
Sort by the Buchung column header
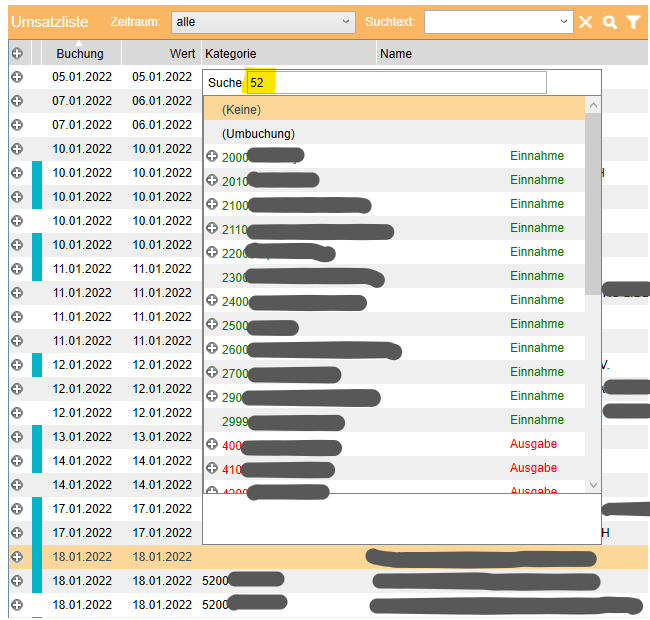click(x=80, y=53)
